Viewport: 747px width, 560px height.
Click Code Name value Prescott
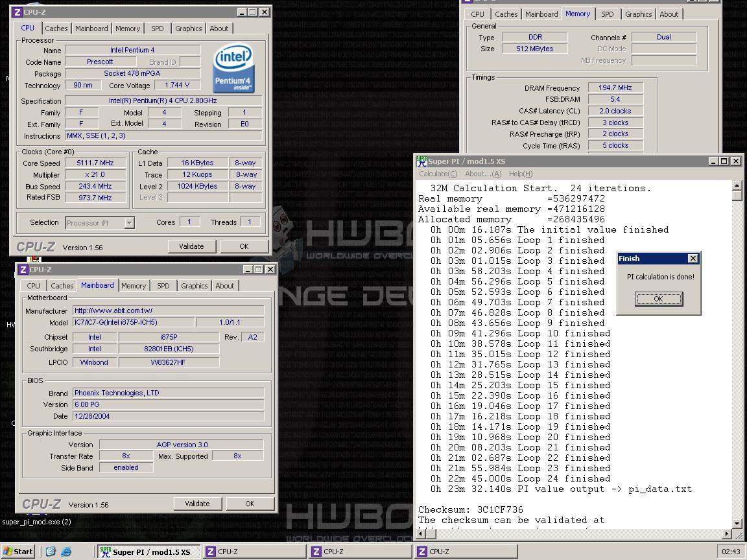point(100,62)
